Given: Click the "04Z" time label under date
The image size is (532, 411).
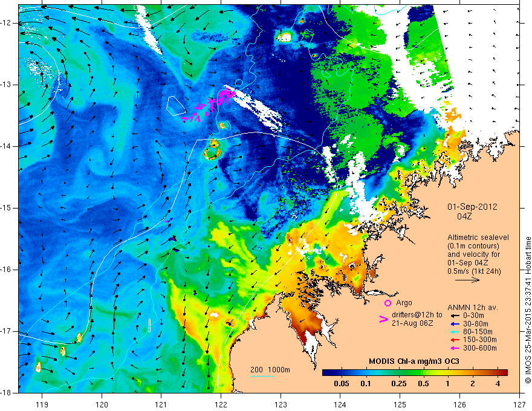Looking at the screenshot, I should (464, 216).
